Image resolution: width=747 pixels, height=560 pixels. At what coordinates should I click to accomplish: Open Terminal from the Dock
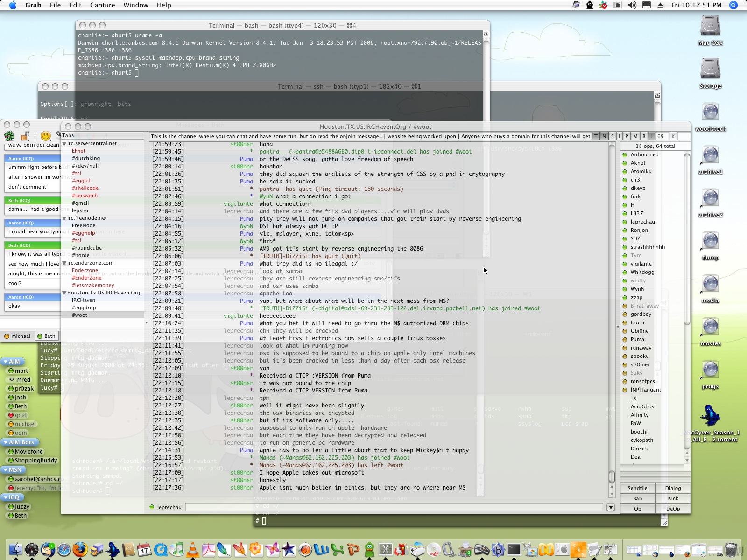click(514, 550)
